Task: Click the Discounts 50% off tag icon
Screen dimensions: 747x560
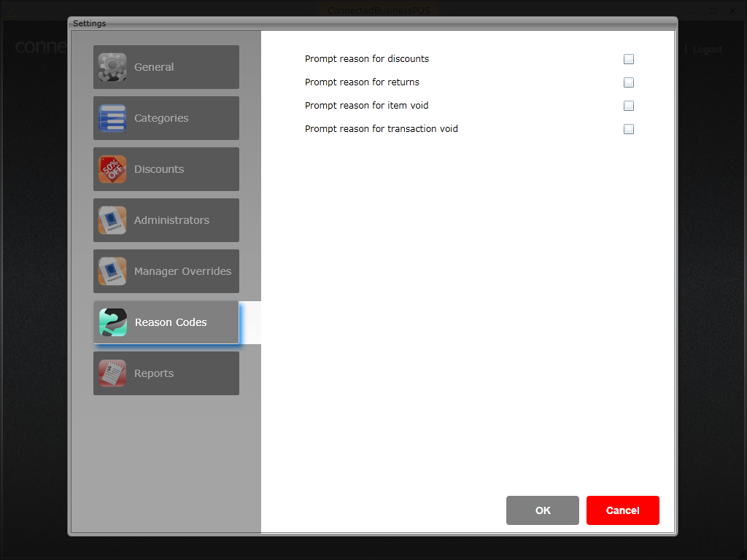Action: [x=112, y=169]
